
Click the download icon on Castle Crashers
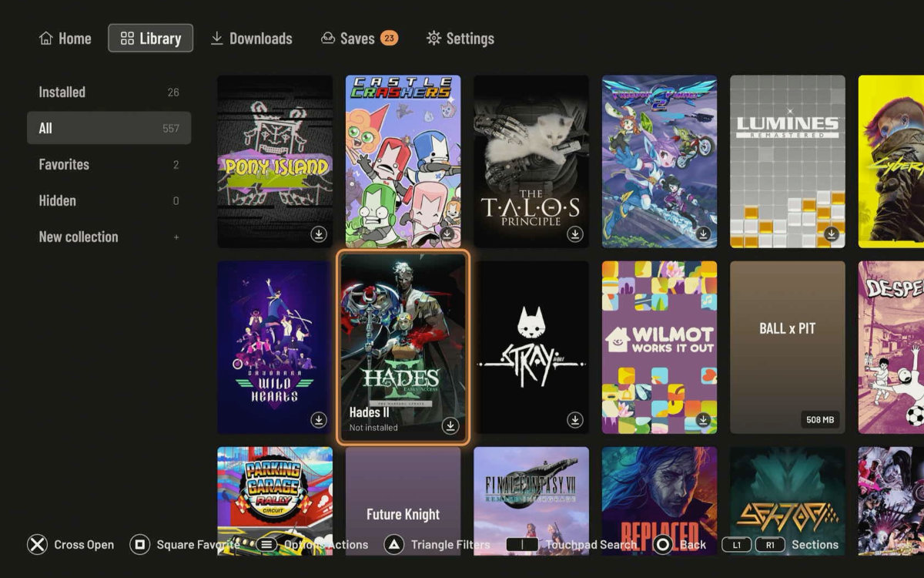447,234
